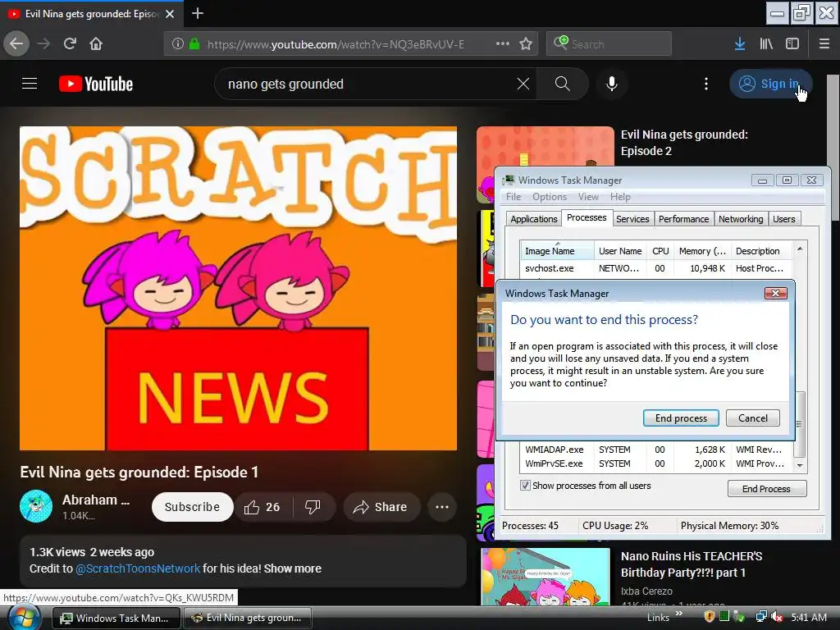Go back with the browser back arrow
840x630 pixels.
tap(16, 43)
